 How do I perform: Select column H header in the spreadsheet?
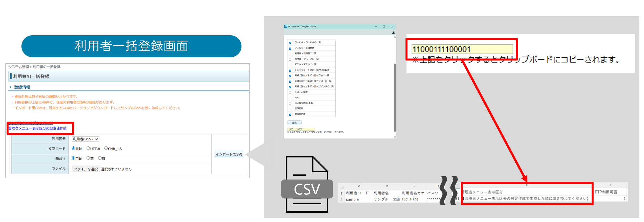(x=527, y=185)
